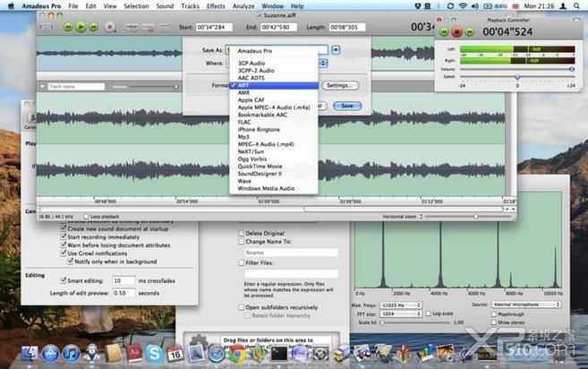Enable Open subfolders recursively checkbox

[x=241, y=307]
